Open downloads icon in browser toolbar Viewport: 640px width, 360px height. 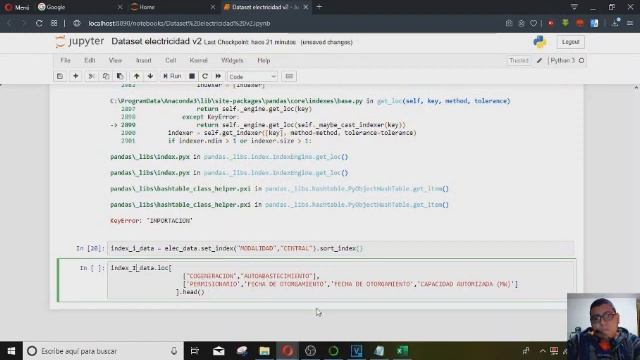pyautogui.click(x=615, y=23)
